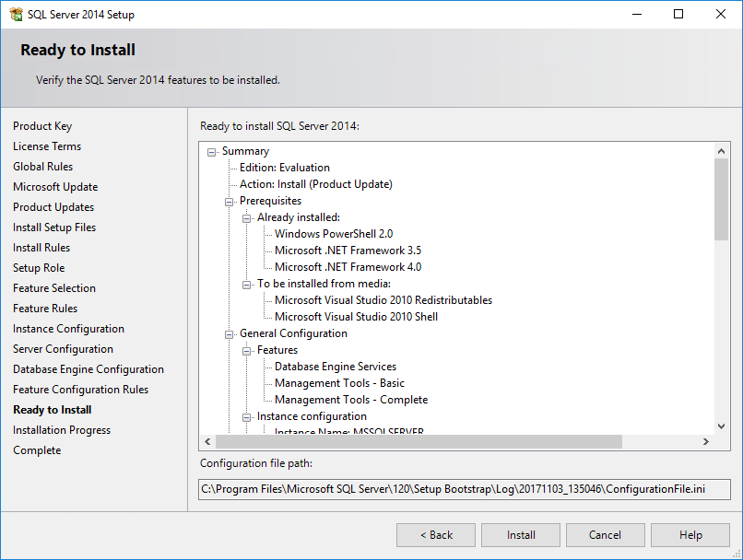Select the Complete step

tap(37, 450)
